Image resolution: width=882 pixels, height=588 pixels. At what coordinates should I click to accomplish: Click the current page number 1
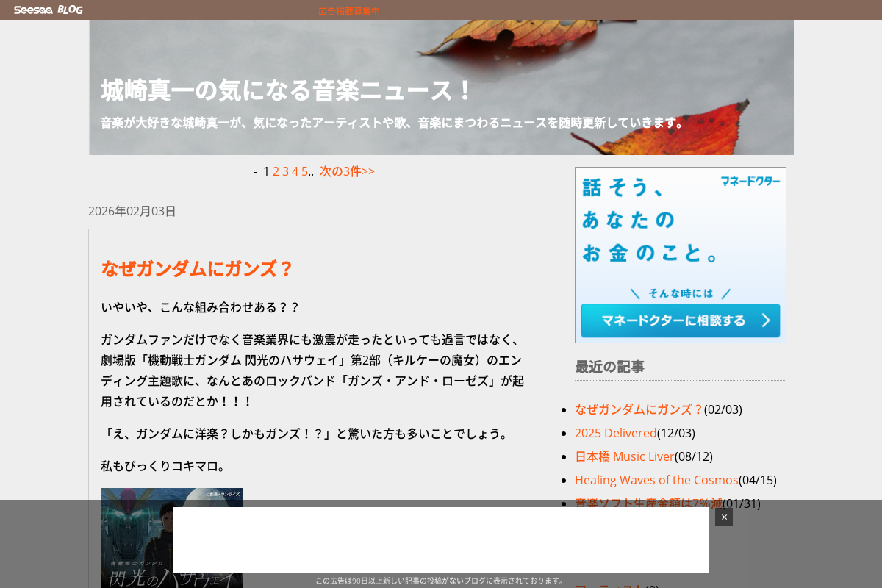click(266, 171)
